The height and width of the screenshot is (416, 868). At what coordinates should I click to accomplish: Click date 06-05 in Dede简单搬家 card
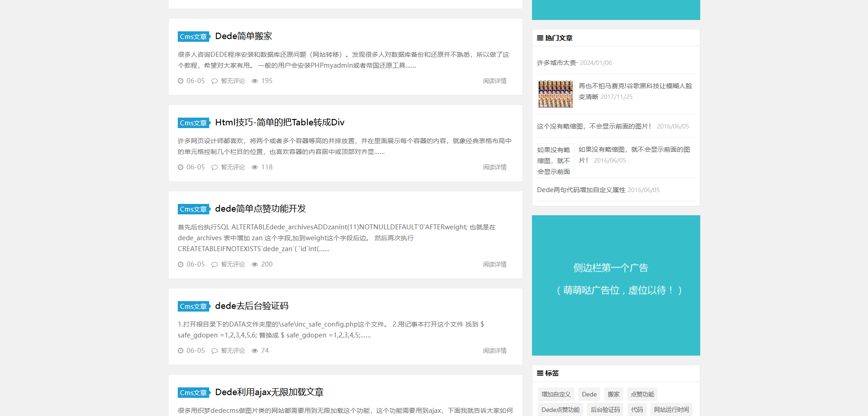(196, 81)
